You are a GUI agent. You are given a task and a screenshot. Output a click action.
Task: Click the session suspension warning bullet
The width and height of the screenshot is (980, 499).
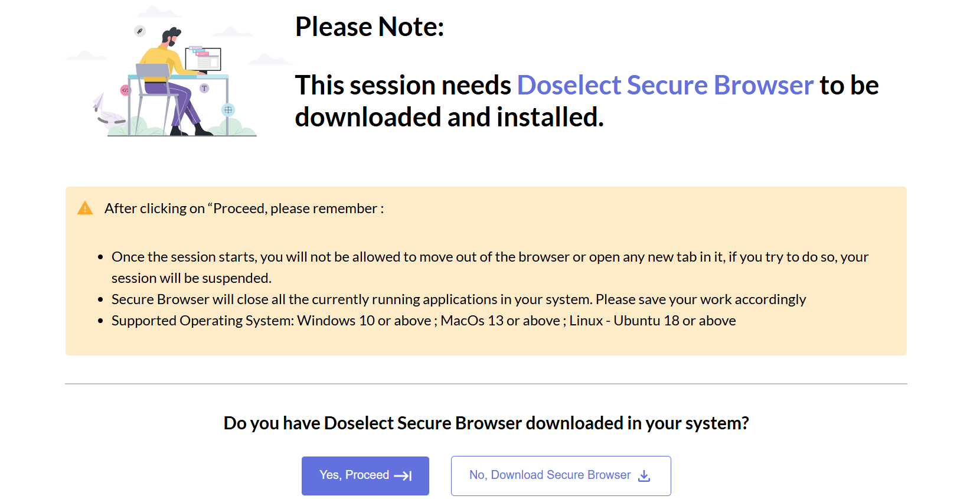pos(490,268)
